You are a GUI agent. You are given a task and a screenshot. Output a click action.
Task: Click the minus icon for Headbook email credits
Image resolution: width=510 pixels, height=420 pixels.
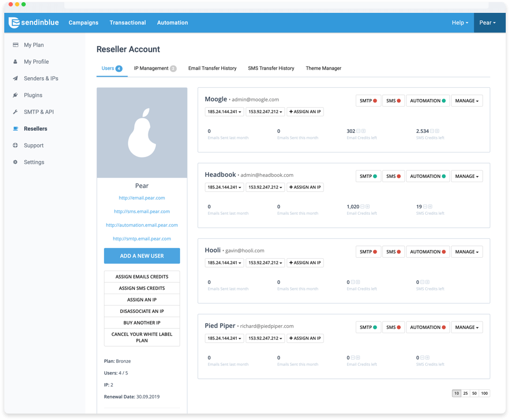point(363,207)
